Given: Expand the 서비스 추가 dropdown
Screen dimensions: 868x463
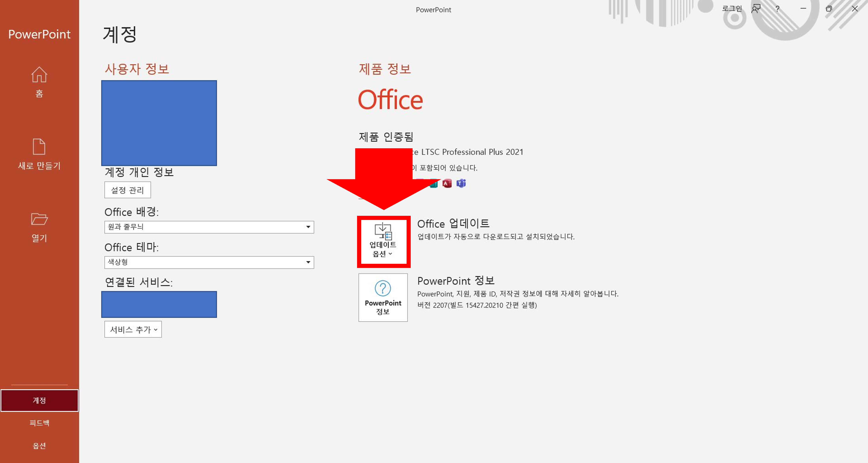Looking at the screenshot, I should [x=132, y=330].
